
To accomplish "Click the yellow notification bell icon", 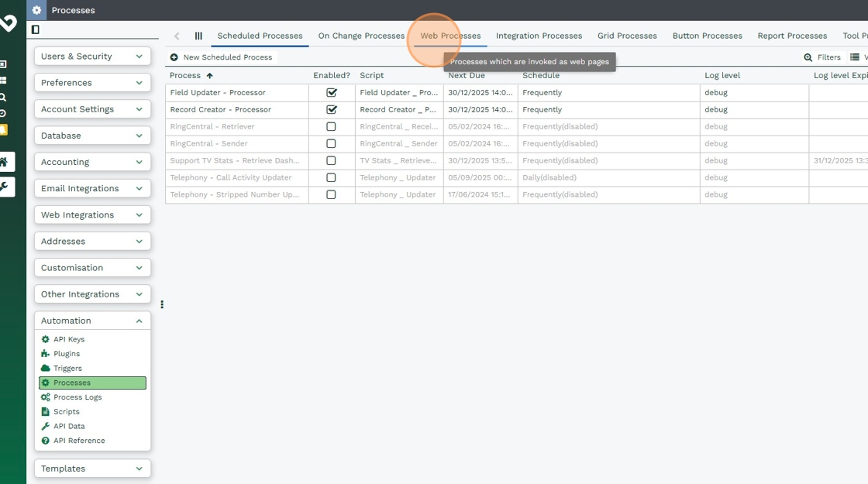I will coord(3,129).
